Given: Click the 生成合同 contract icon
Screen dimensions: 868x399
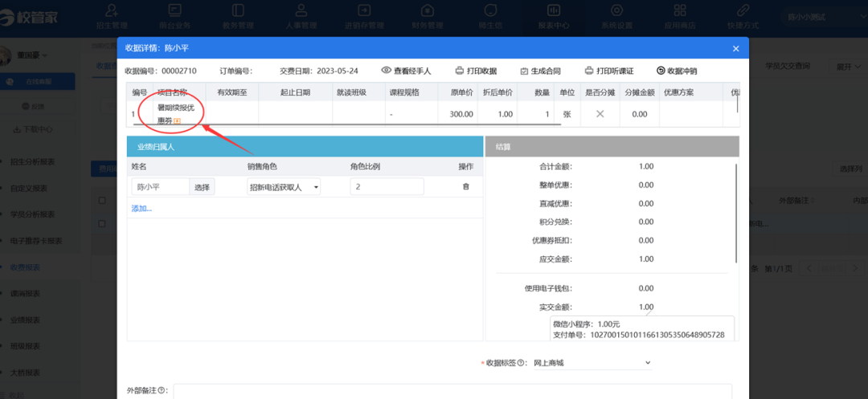Looking at the screenshot, I should point(524,71).
